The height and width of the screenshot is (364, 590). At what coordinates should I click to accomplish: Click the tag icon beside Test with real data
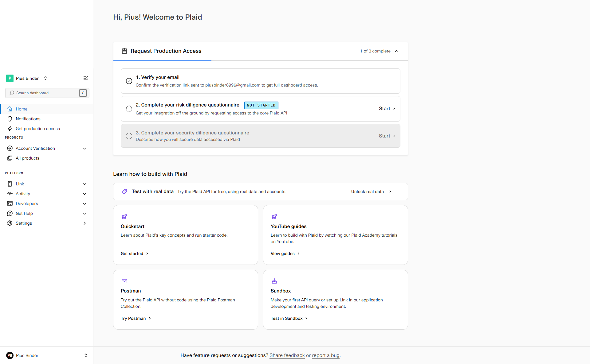pos(124,192)
